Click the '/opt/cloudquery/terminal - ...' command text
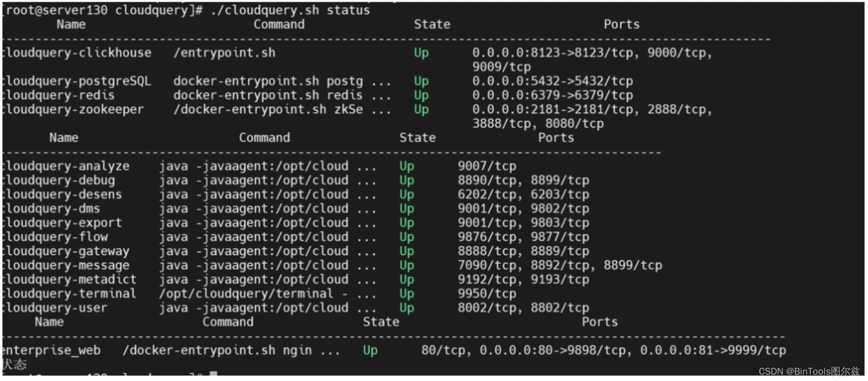 (268, 294)
